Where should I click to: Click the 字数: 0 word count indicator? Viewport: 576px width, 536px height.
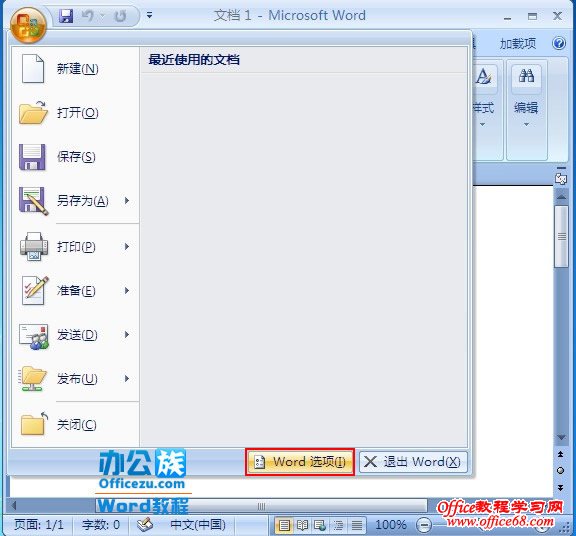(x=101, y=525)
